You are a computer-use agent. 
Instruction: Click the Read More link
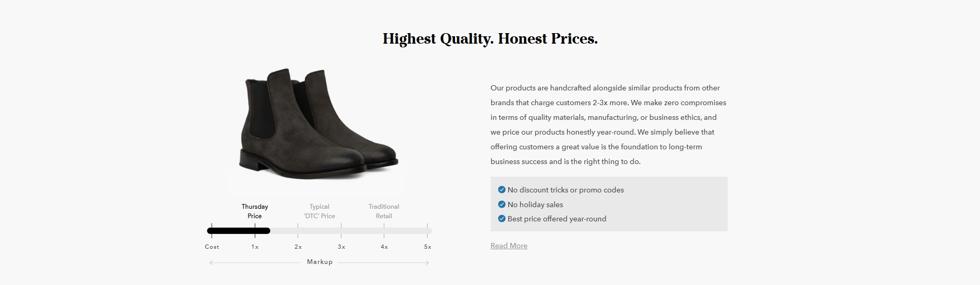coord(509,246)
